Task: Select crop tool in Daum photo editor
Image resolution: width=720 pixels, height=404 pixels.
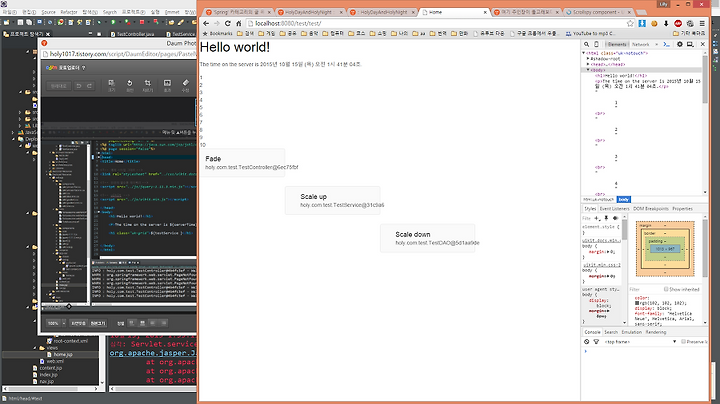Action: click(147, 85)
